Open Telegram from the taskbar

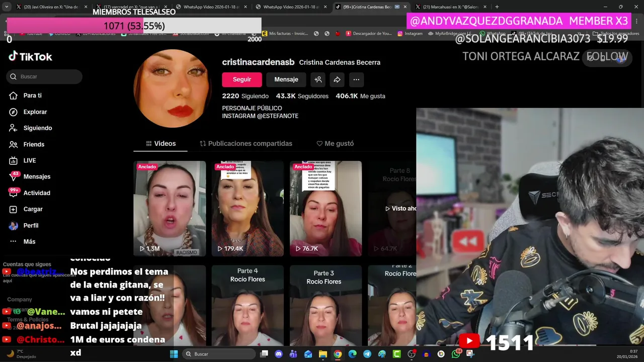[367, 354]
